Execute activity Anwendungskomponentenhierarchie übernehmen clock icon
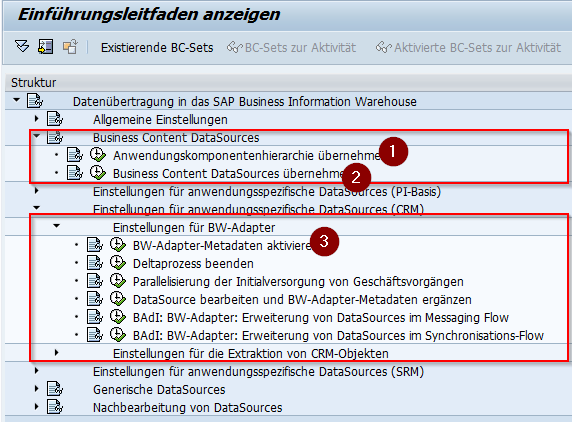Viewport: 572px width, 422px height. tap(98, 154)
